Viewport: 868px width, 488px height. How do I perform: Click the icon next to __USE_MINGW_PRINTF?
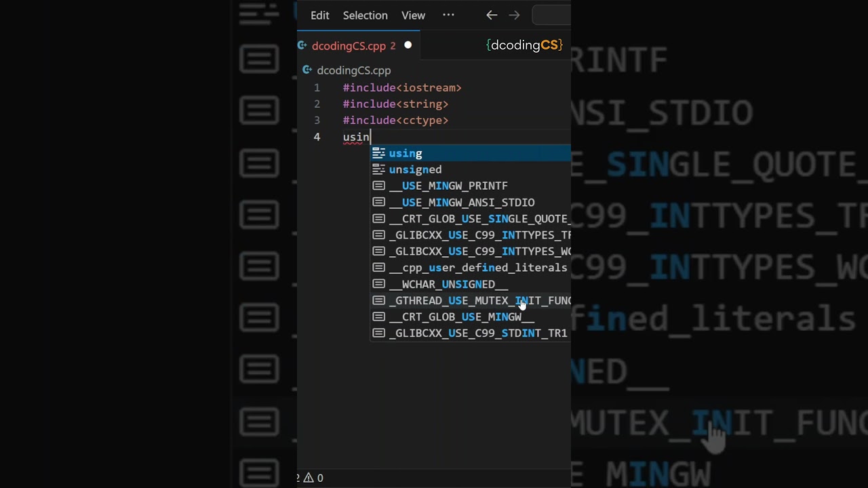point(378,186)
